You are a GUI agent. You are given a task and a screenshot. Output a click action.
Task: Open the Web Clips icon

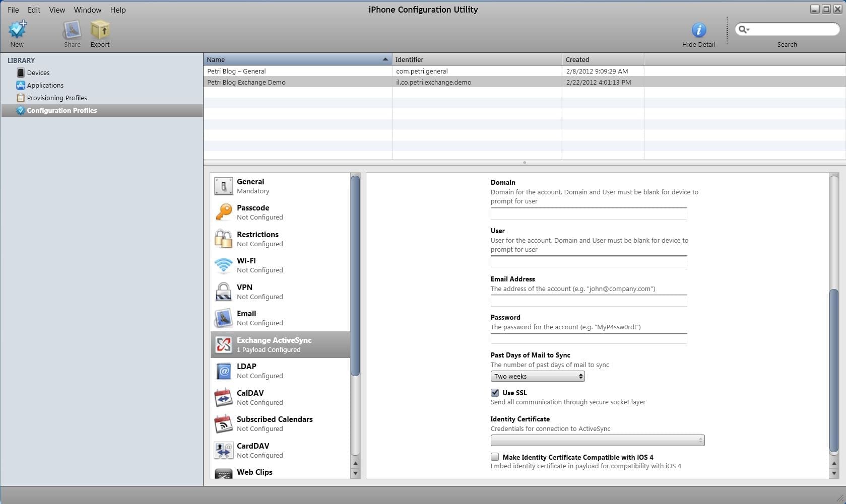(223, 473)
